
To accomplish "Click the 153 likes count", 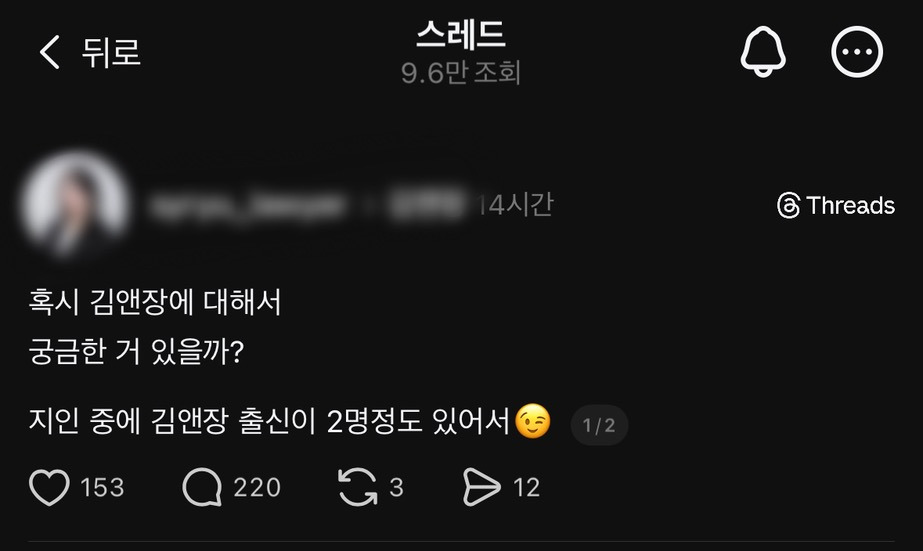I will pos(102,487).
